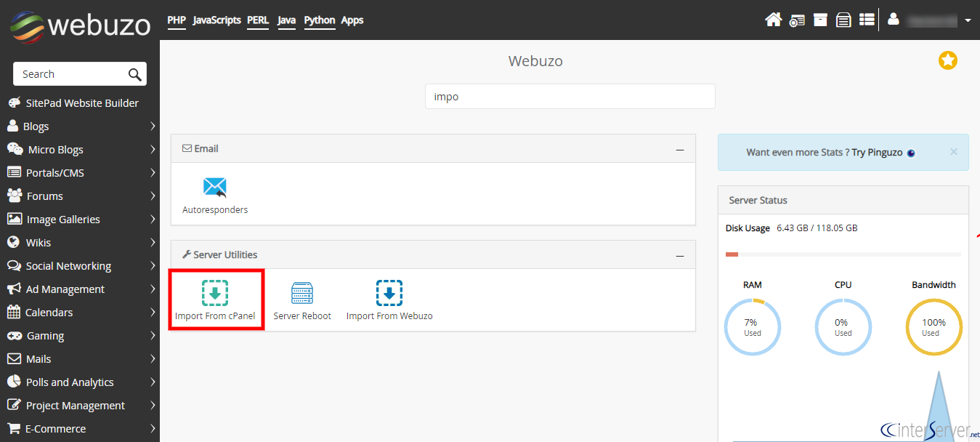Click the yellow star favorites icon
The image size is (980, 442).
pyautogui.click(x=948, y=60)
